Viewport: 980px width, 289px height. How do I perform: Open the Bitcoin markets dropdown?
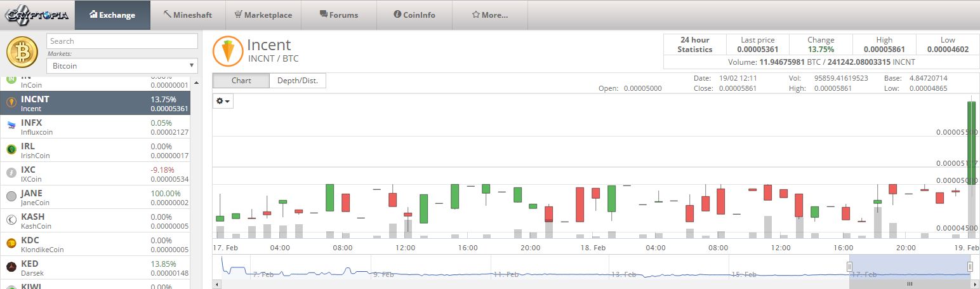[122, 65]
